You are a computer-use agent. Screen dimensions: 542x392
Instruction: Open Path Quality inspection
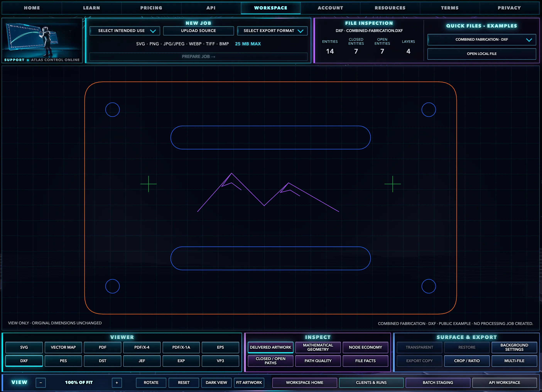click(318, 361)
